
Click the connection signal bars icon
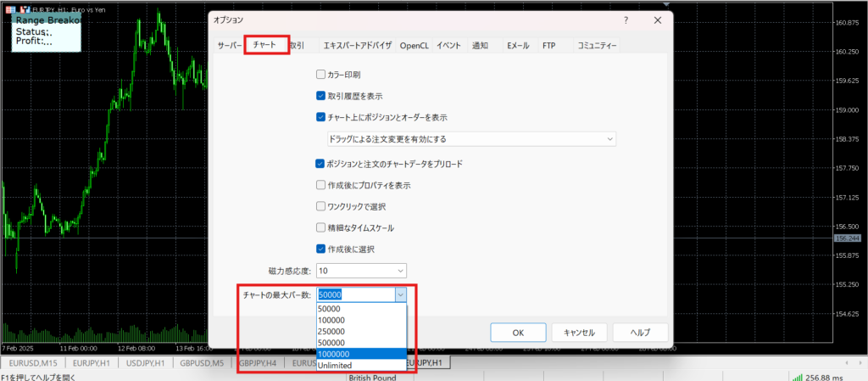coord(797,377)
